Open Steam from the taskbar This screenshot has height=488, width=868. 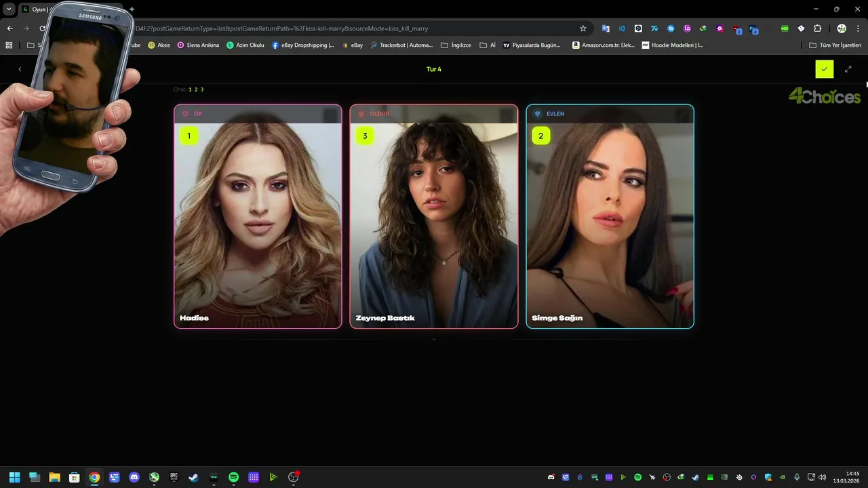[194, 477]
